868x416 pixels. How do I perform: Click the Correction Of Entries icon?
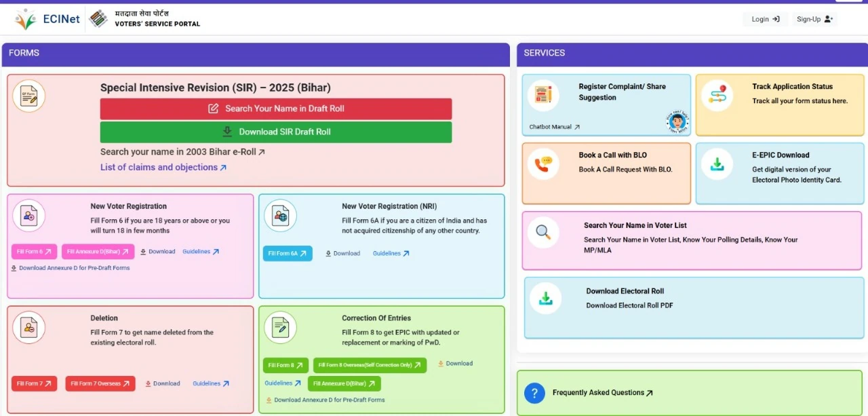click(280, 328)
